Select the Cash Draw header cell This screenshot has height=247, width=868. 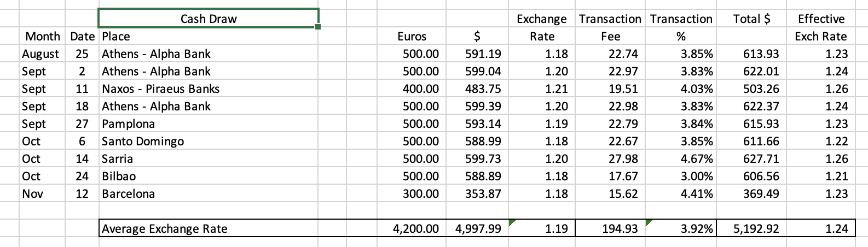208,19
